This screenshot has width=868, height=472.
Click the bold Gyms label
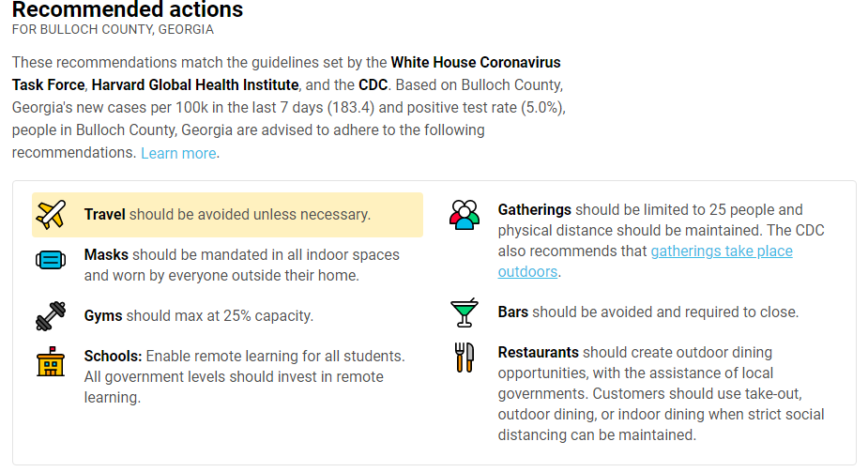[x=103, y=316]
